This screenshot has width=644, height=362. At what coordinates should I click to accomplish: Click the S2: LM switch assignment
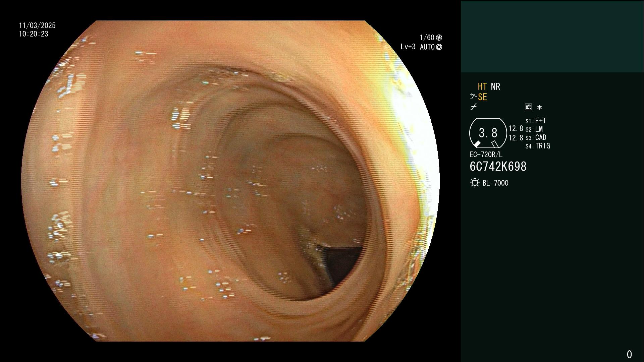pos(534,129)
